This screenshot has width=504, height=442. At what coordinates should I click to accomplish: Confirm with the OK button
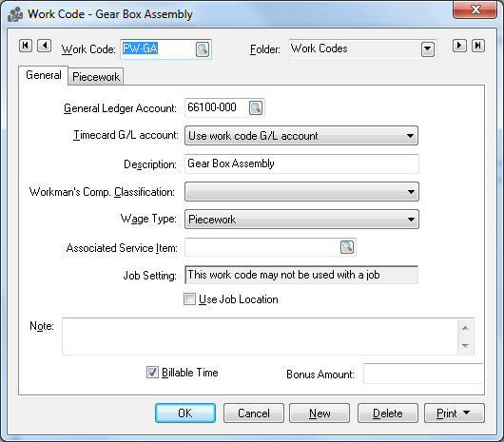point(185,413)
